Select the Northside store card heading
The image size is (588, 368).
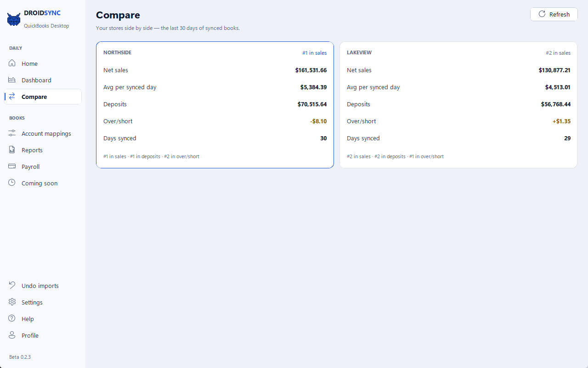coord(117,52)
